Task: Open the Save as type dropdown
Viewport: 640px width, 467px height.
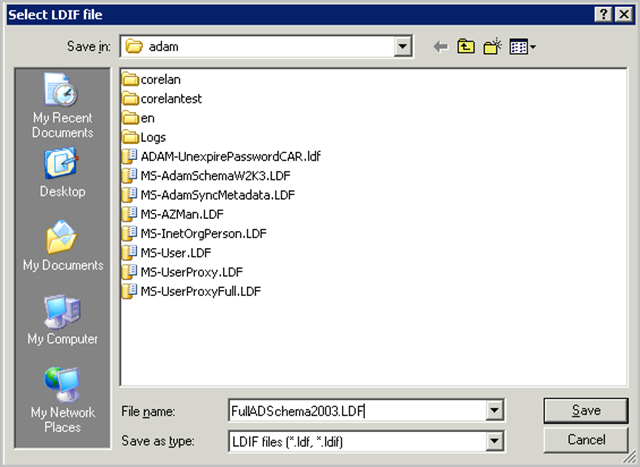Action: [x=493, y=441]
